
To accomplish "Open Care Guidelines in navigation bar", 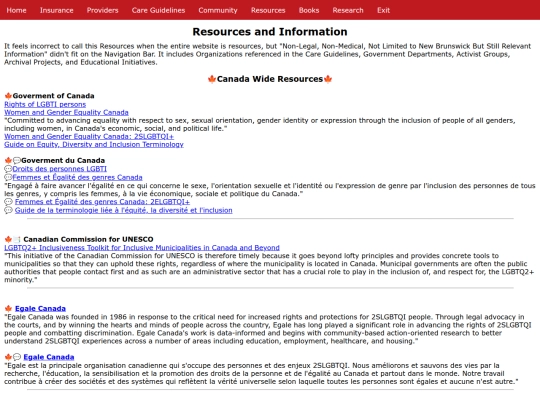I will (158, 10).
